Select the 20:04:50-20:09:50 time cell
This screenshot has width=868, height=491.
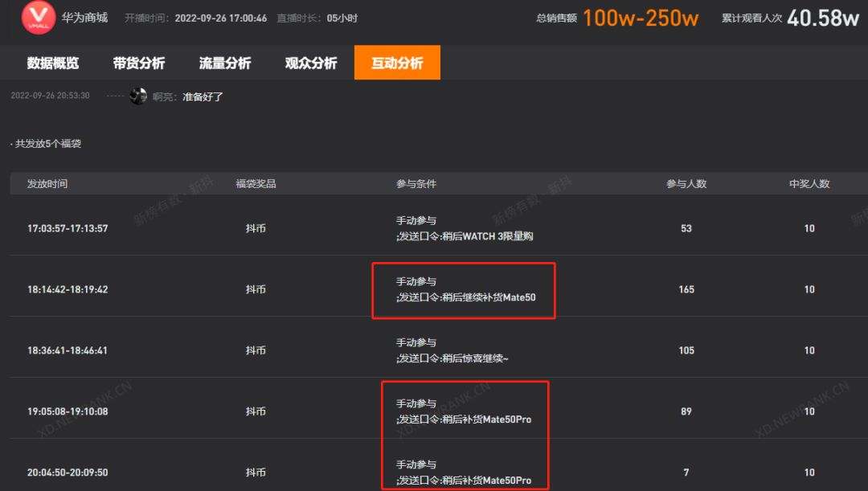click(68, 473)
